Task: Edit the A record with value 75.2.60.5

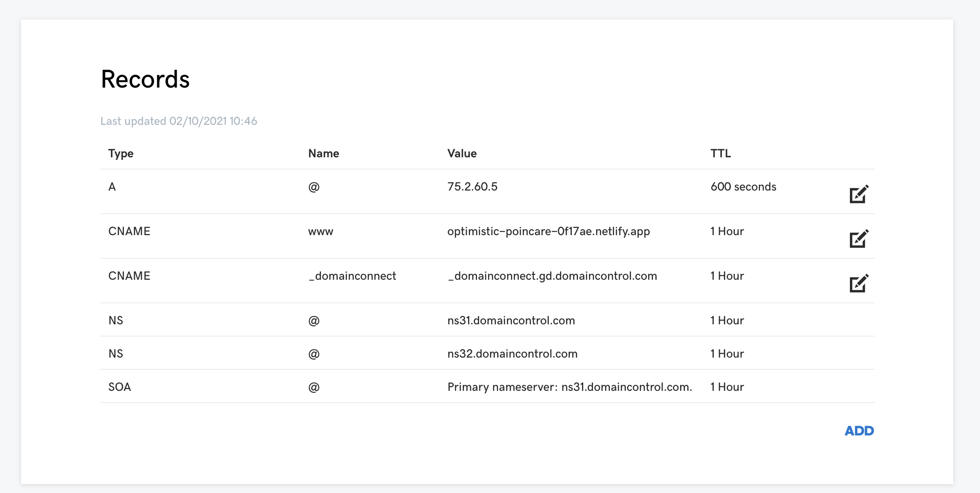Action: 859,194
